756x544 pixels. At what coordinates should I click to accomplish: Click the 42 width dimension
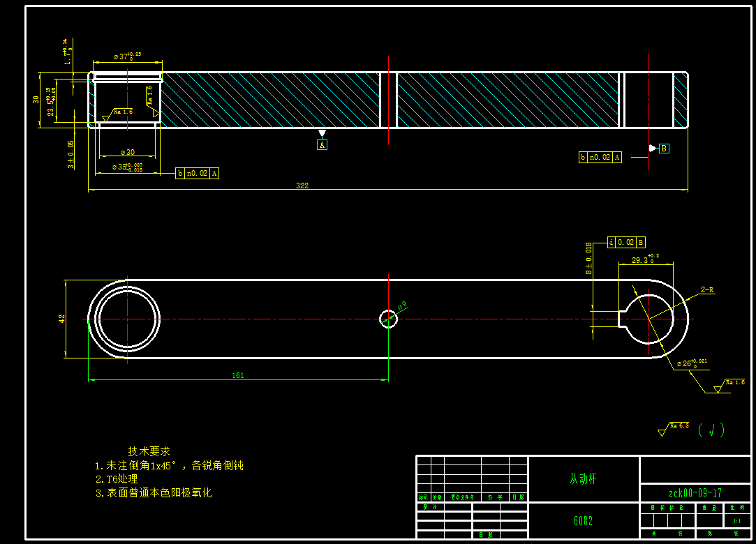61,319
